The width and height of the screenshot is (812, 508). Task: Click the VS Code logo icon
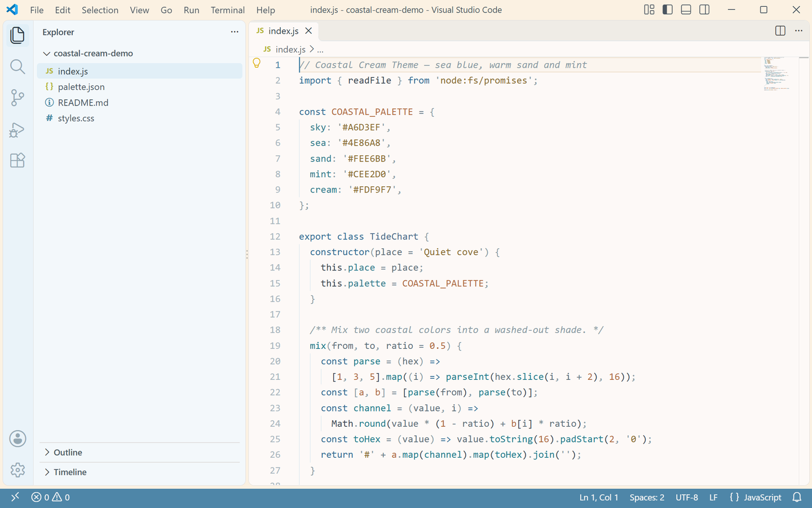coord(12,10)
